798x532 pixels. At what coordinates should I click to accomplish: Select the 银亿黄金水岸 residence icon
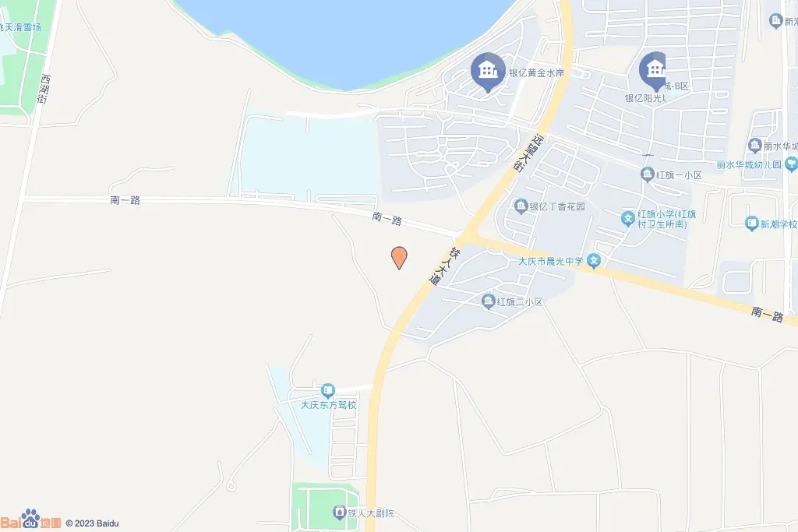point(488,72)
